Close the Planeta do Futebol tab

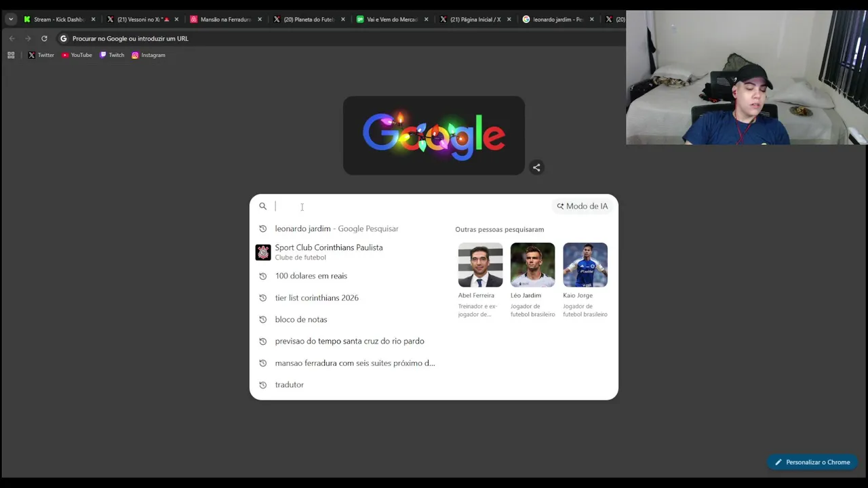tap(343, 19)
